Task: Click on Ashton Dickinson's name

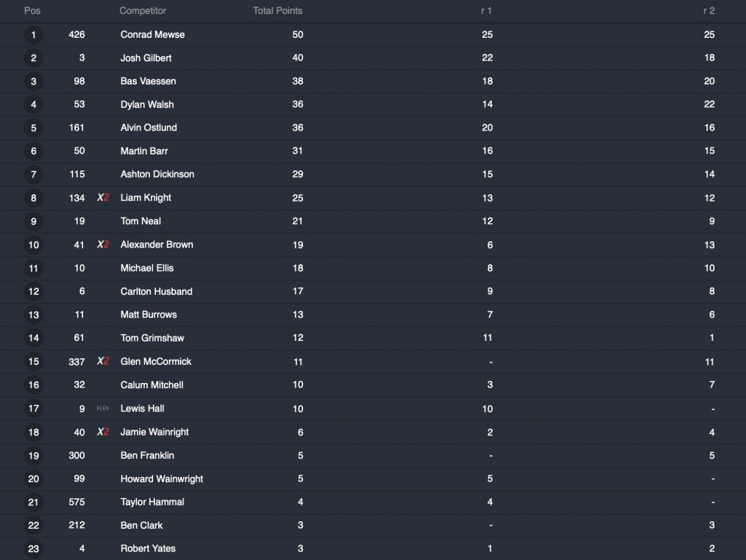Action: click(157, 175)
